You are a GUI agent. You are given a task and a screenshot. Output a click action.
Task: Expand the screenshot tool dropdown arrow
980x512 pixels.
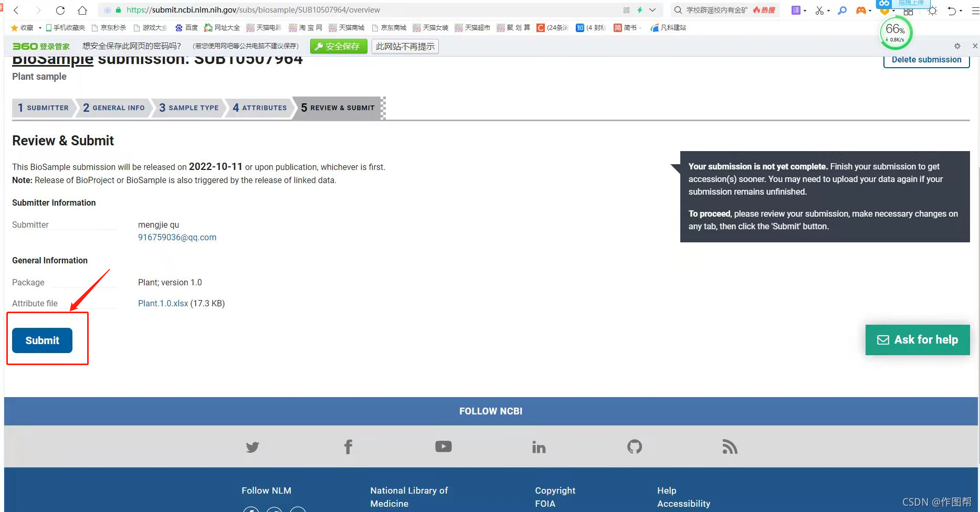tap(828, 10)
